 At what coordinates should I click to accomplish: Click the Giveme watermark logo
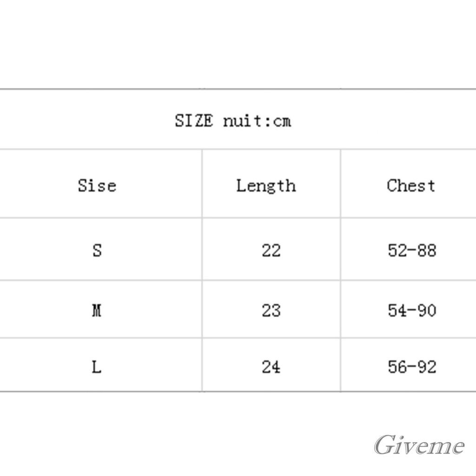point(419,446)
